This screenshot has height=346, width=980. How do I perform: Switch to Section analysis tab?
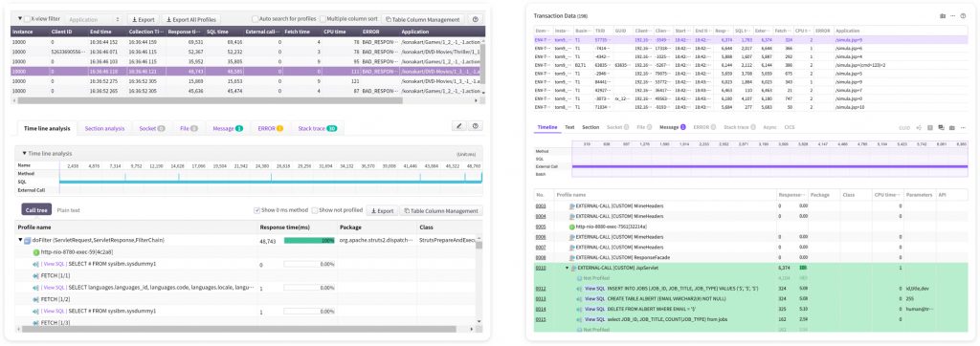(x=104, y=129)
